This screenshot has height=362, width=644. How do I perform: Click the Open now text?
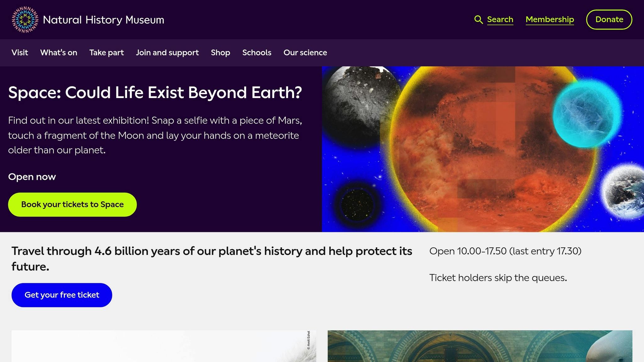pos(32,177)
